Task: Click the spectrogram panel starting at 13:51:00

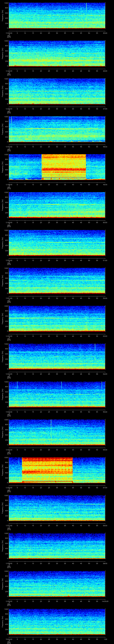Action: tap(57, 281)
